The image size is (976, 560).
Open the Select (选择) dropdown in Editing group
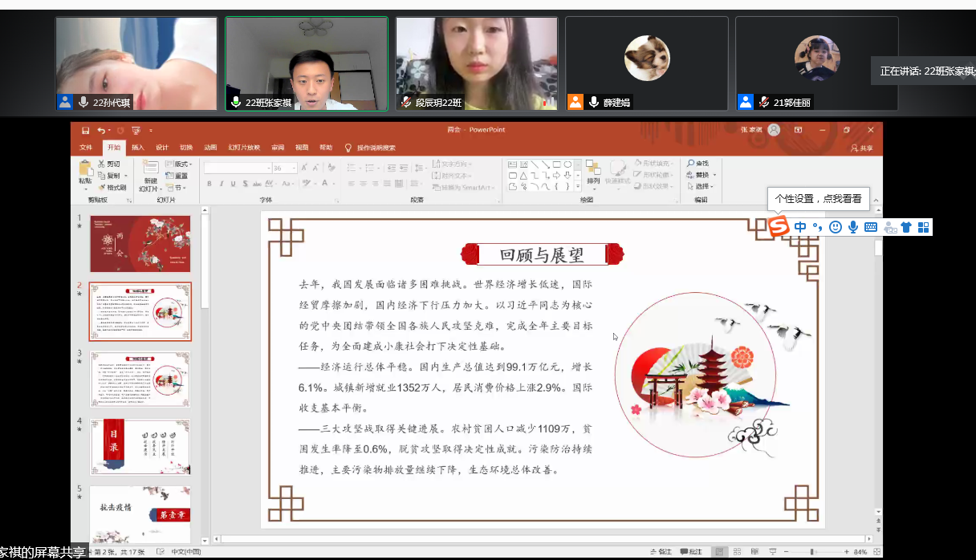[700, 187]
